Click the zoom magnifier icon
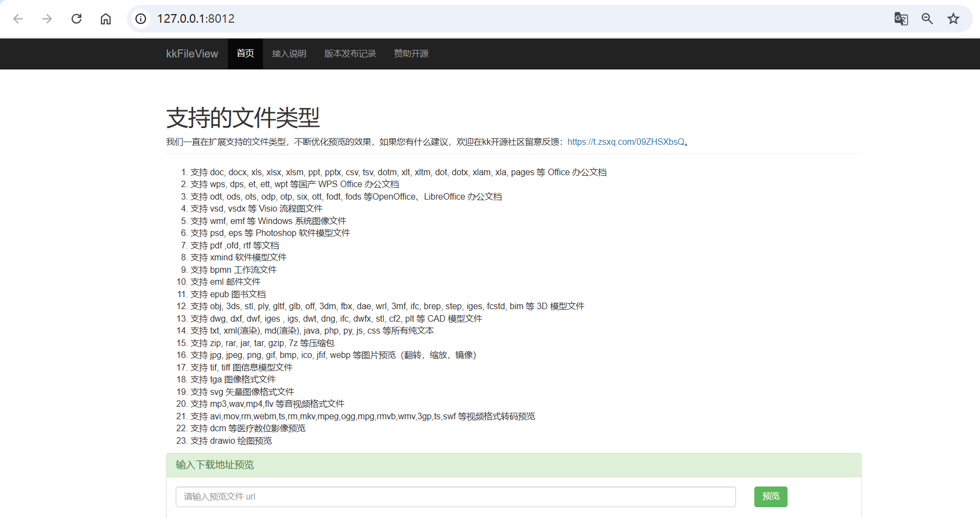 (927, 19)
